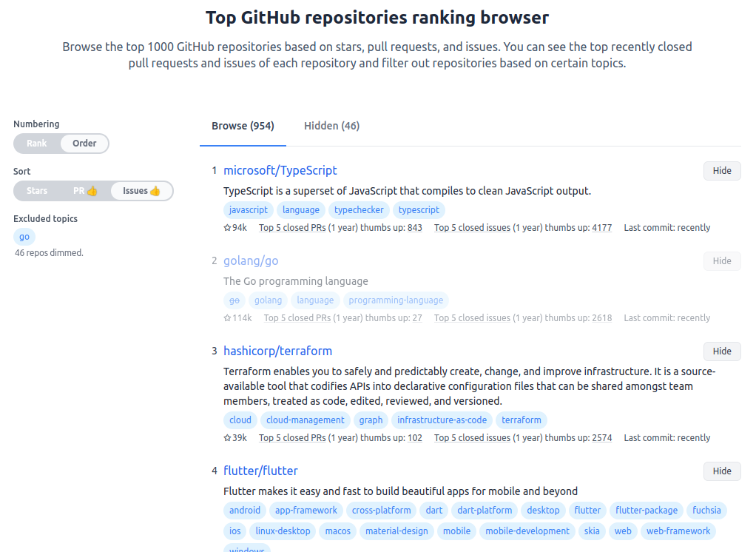Open the flutter/flutter repository link
Image resolution: width=756 pixels, height=552 pixels.
pos(260,471)
